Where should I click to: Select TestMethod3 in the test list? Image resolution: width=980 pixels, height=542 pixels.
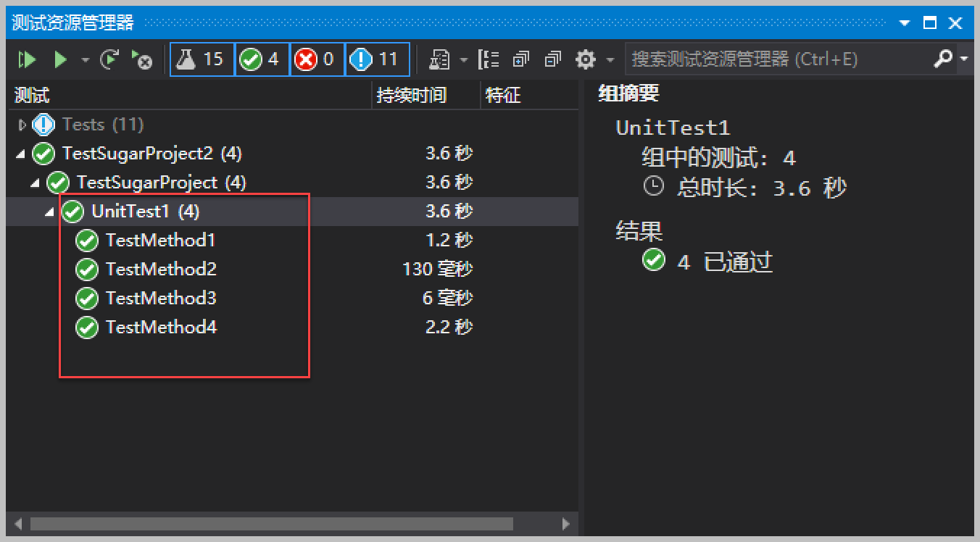tap(161, 298)
